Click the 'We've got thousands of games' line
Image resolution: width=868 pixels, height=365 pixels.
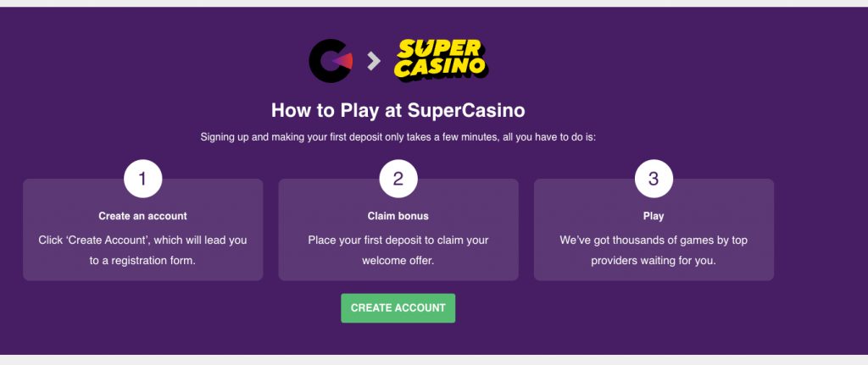[654, 241]
